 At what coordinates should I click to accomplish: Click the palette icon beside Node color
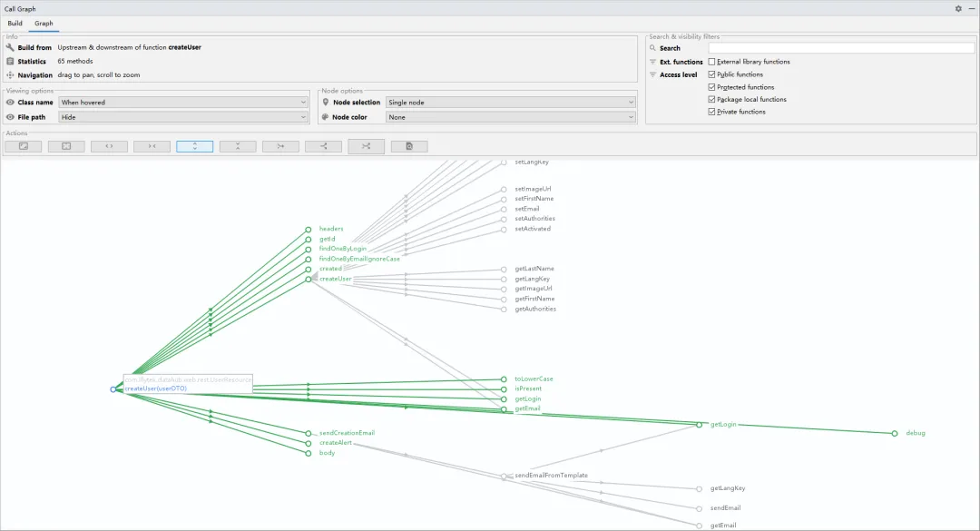325,117
